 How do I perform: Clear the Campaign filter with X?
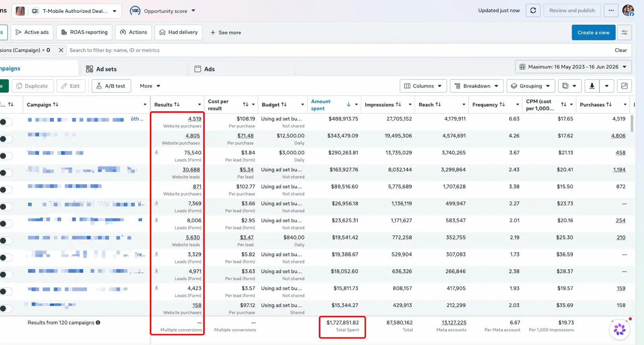61,50
